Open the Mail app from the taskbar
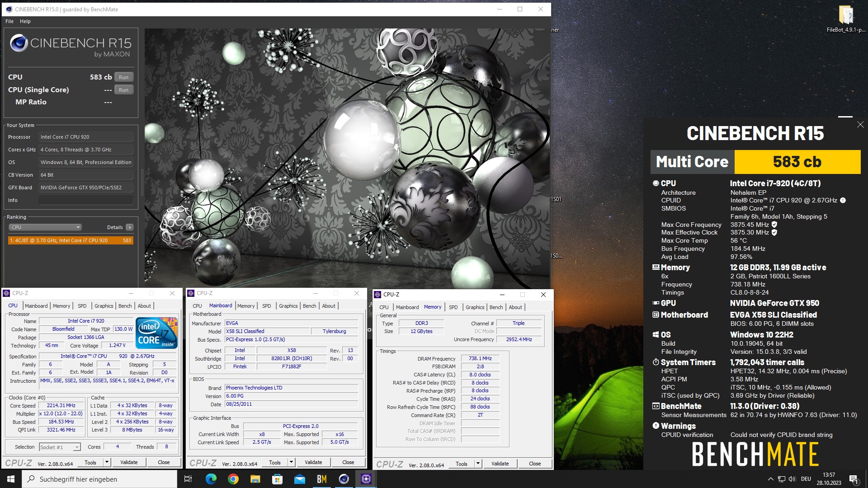868x488 pixels. click(299, 479)
